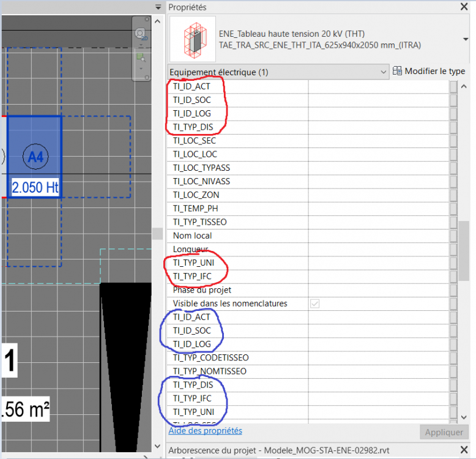
Task: Close the view navigation bar
Action: pyautogui.click(x=147, y=19)
